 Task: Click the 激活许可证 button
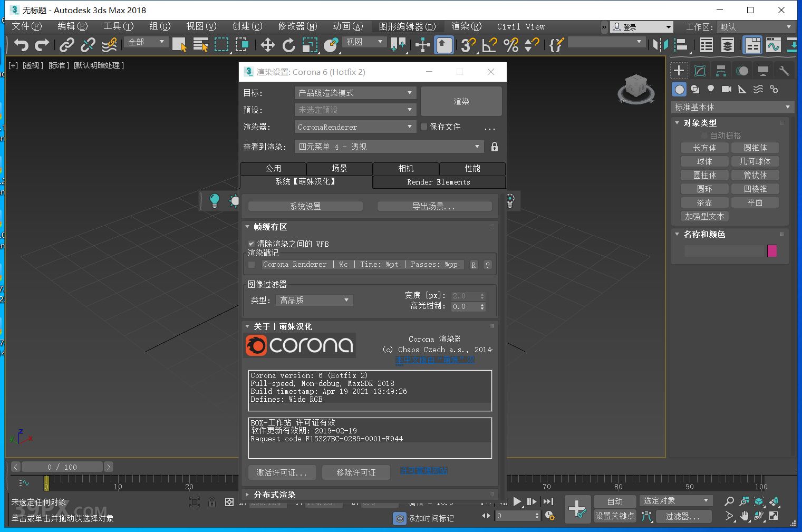[282, 472]
